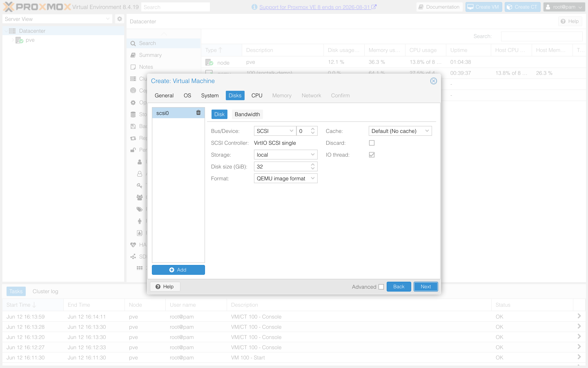Open Help in the wizard dialog
588x368 pixels.
[165, 286]
